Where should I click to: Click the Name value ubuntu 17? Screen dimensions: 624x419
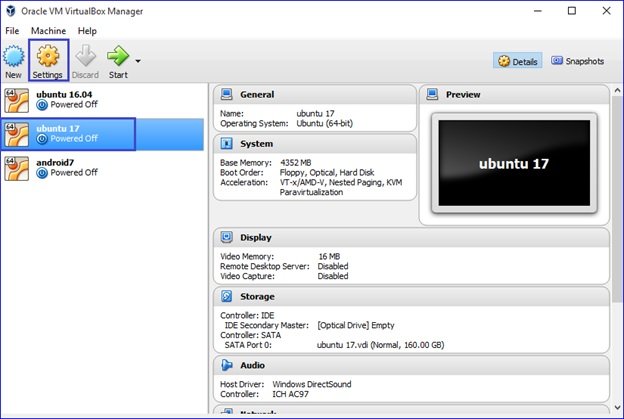click(315, 113)
